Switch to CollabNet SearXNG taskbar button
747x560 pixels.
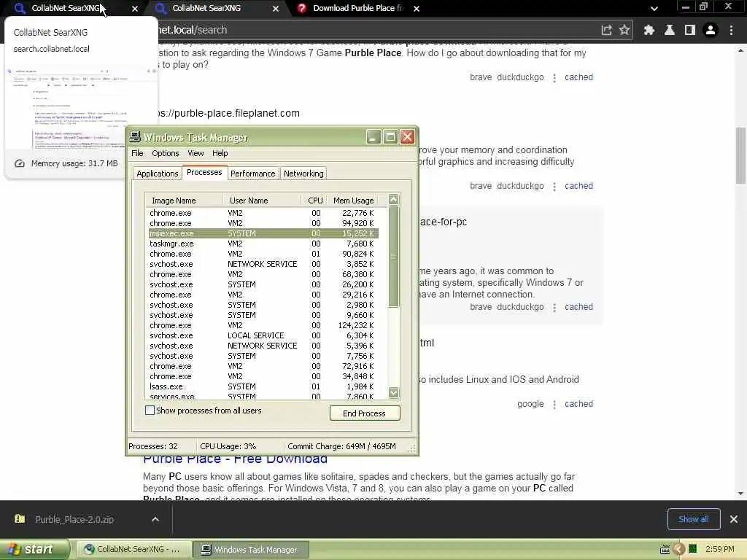coord(133,550)
